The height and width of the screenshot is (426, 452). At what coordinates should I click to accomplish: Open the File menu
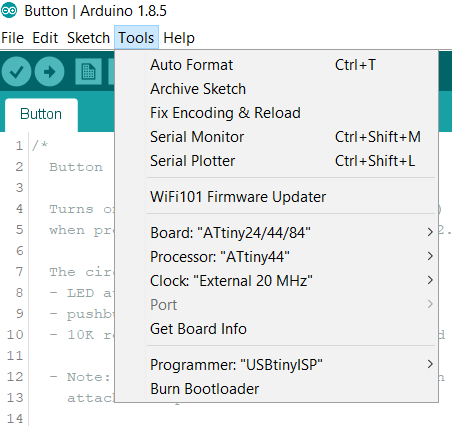point(13,38)
